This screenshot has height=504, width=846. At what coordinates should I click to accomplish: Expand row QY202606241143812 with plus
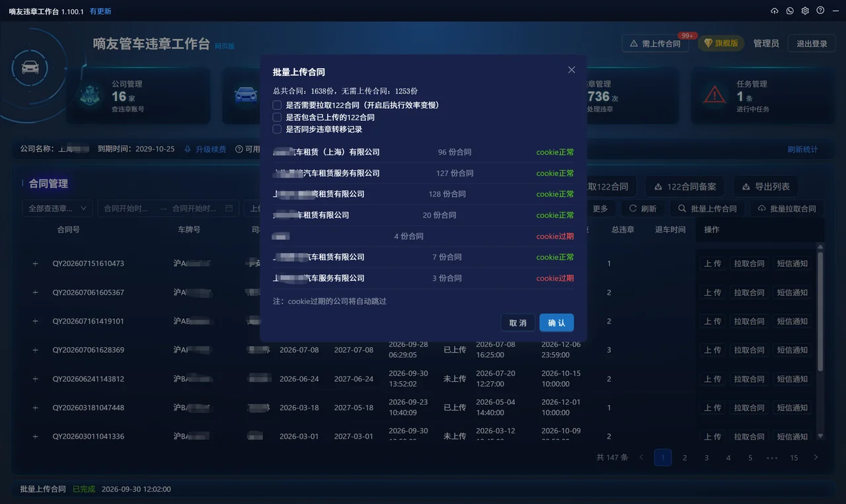36,379
